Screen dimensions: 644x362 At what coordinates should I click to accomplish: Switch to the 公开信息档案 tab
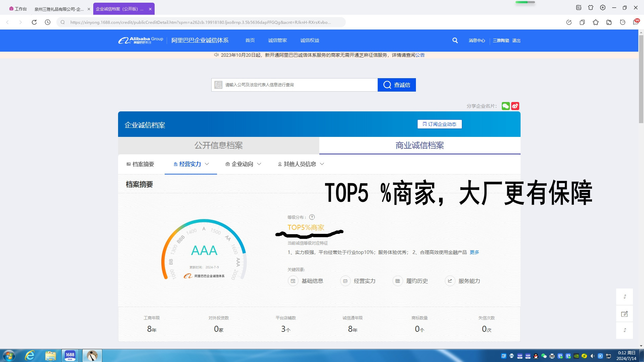pos(218,145)
